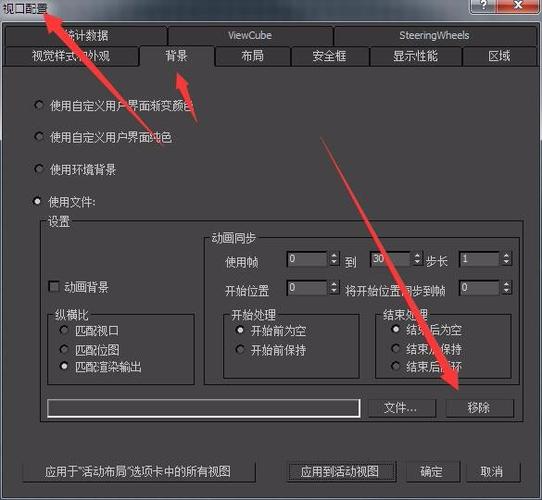This screenshot has height=500, width=542.
Task: Adjust the 使用帧 start frame spinner arrows
Action: (x=334, y=259)
